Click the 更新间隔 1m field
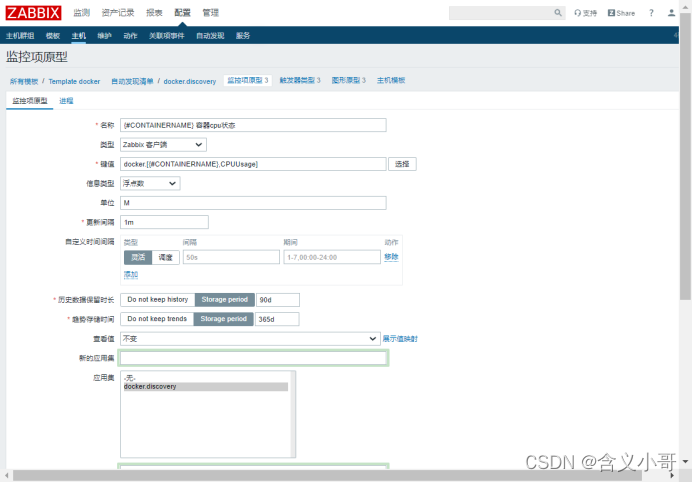This screenshot has width=692, height=482. click(x=164, y=222)
